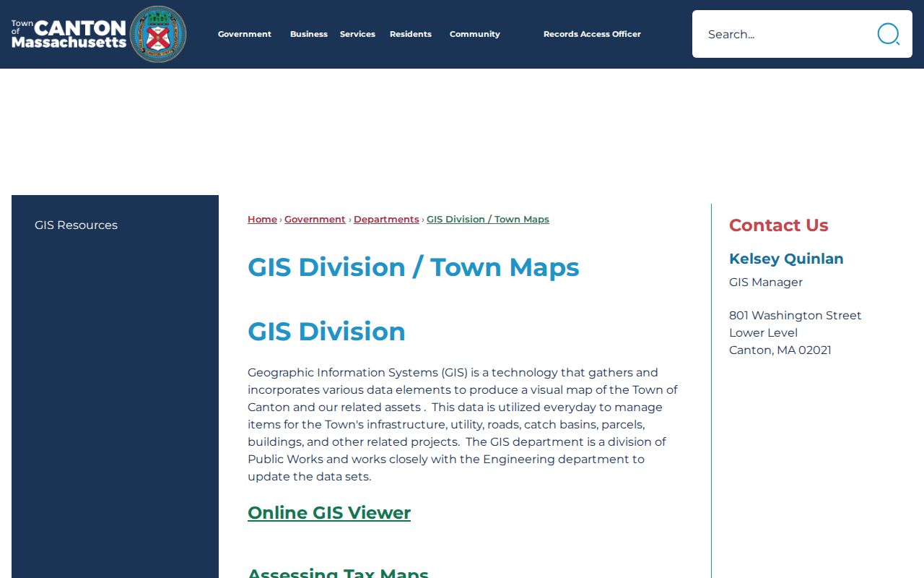
Task: Follow the Departments breadcrumb link
Action: coord(386,219)
